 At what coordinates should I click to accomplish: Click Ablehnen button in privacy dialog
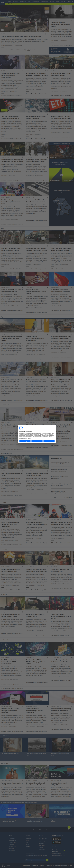coord(37,441)
